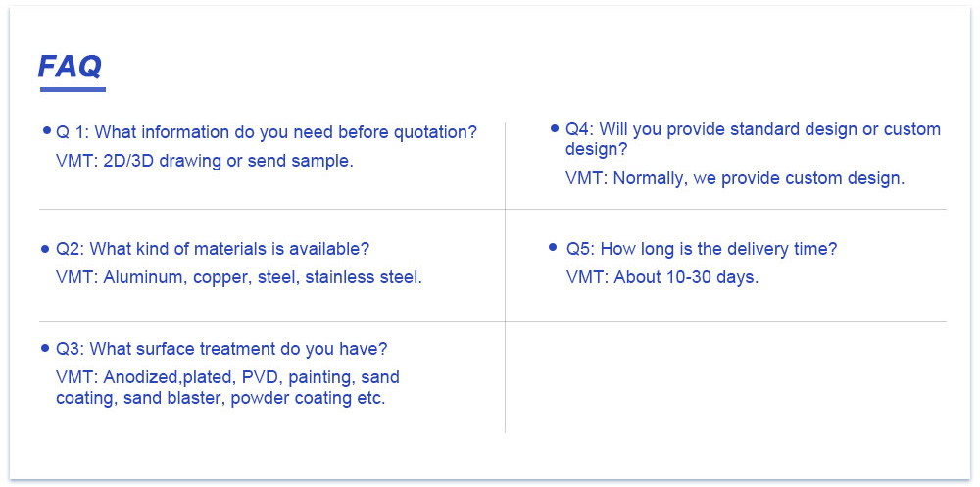Select the Q2 materials available question
The height and width of the screenshot is (487, 980).
213,249
